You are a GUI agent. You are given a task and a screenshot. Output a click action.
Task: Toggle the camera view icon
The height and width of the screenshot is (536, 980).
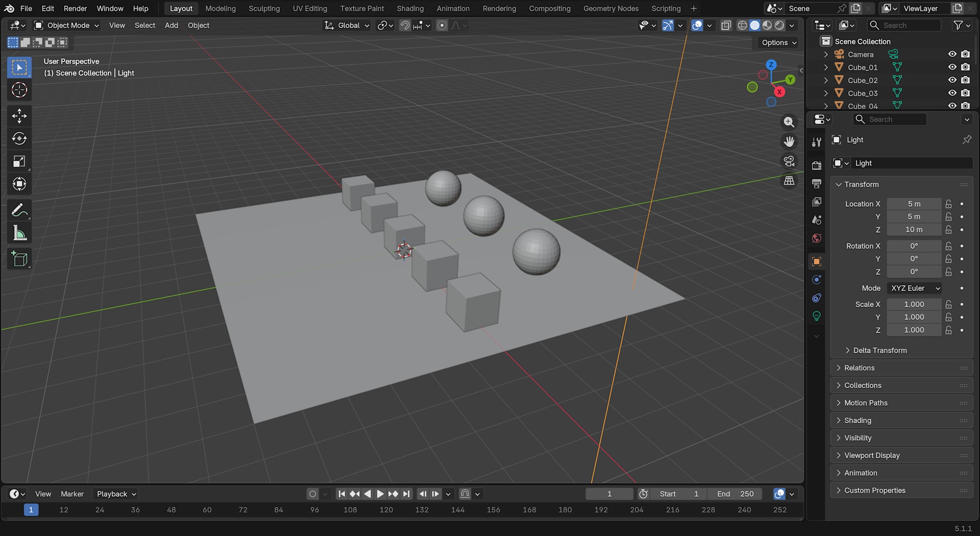789,161
